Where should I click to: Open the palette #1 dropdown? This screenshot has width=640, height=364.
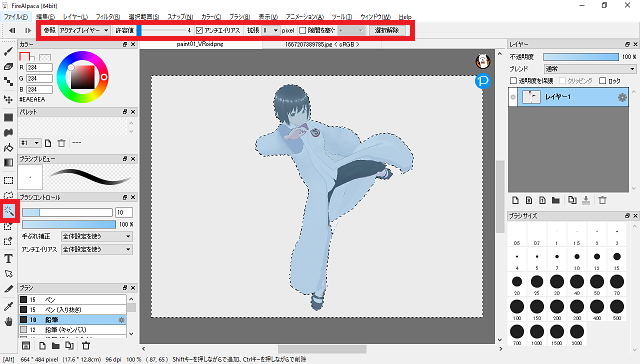pyautogui.click(x=30, y=143)
